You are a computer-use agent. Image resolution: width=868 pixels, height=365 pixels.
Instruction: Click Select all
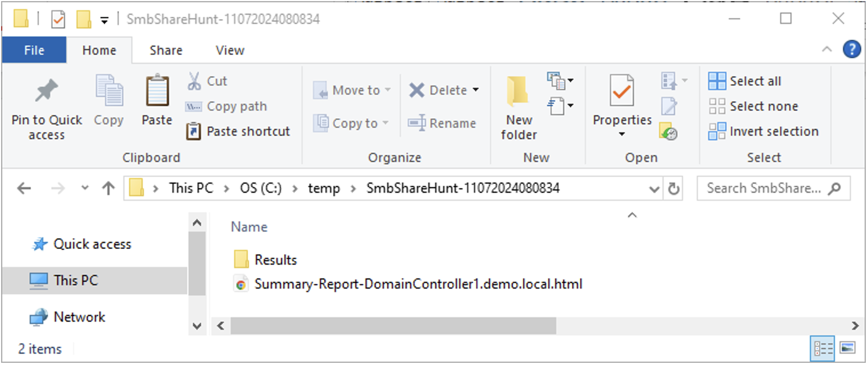tap(745, 81)
